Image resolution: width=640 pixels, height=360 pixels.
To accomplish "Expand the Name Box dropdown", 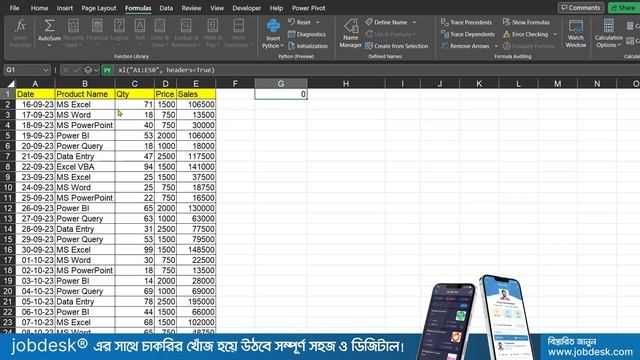I will click(x=45, y=70).
